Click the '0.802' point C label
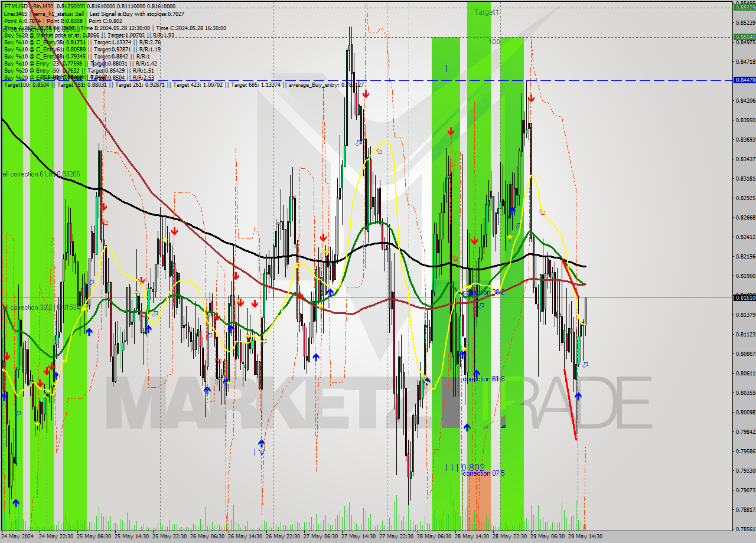This screenshot has width=756, height=543. [472, 467]
